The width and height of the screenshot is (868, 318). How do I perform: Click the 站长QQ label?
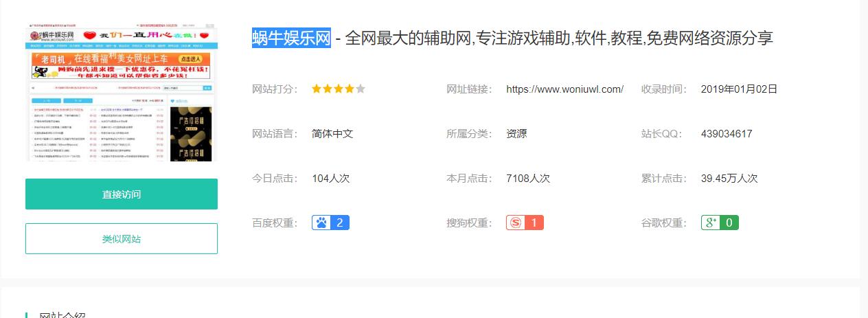point(662,134)
